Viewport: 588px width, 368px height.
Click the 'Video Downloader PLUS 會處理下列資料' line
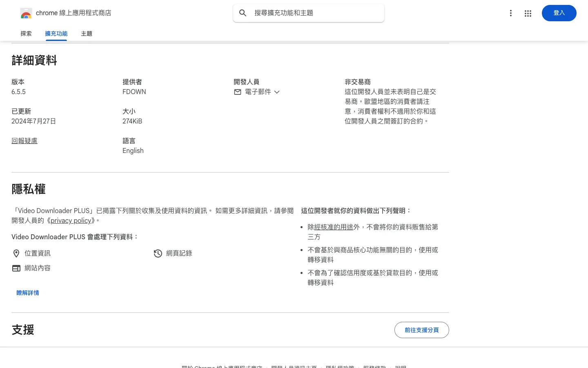click(x=75, y=237)
